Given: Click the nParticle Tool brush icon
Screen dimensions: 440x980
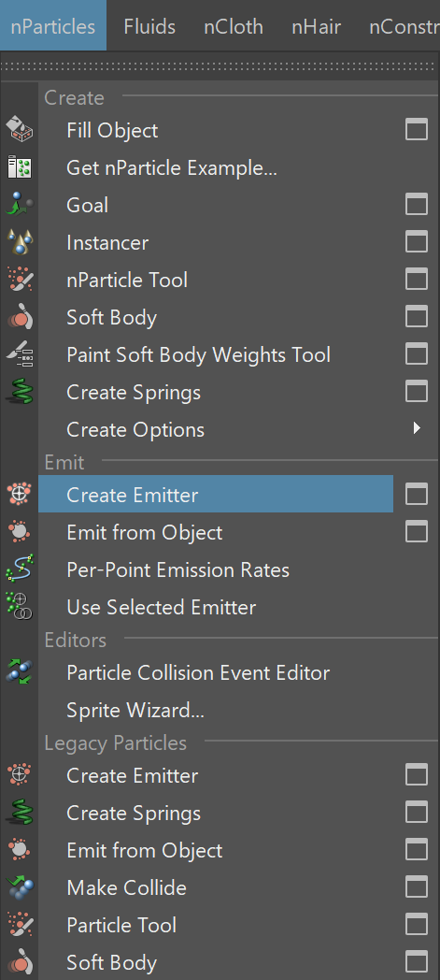Looking at the screenshot, I should coord(20,280).
